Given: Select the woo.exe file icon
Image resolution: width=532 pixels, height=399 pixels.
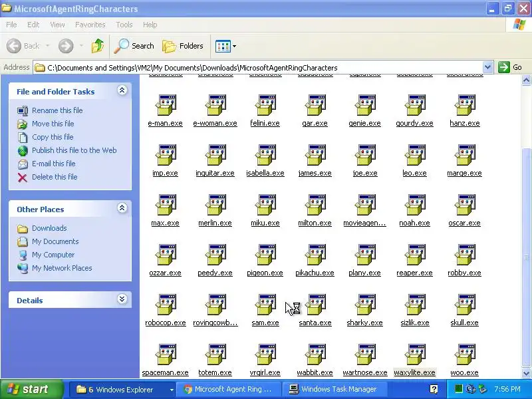Looking at the screenshot, I should (465, 355).
